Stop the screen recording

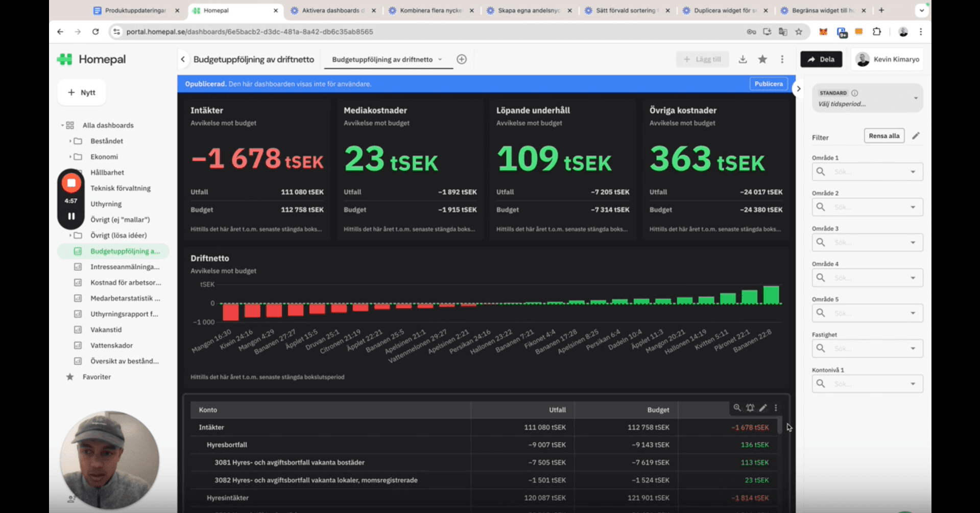pos(71,183)
